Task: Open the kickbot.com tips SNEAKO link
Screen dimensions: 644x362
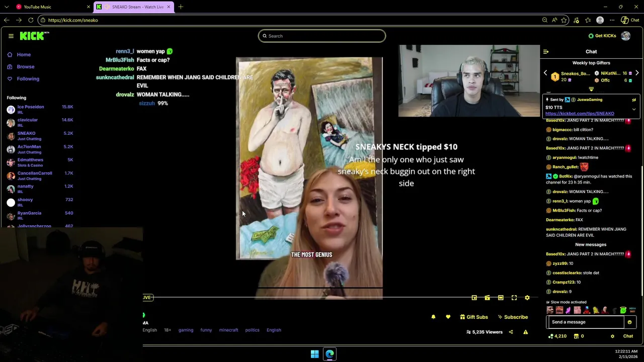Action: pyautogui.click(x=580, y=114)
